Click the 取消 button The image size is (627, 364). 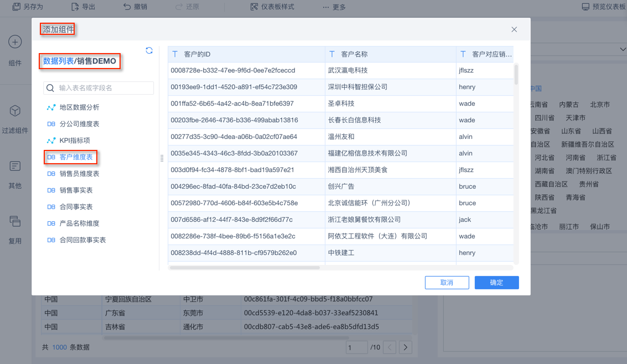tap(447, 283)
